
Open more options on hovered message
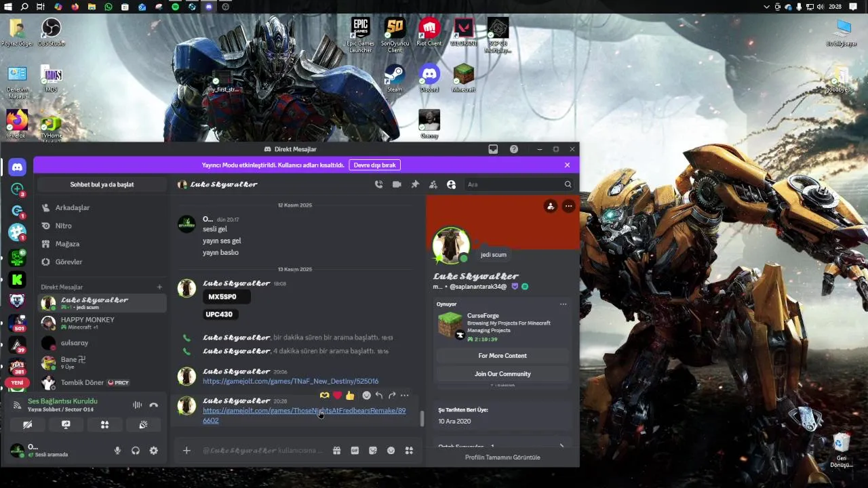(x=405, y=395)
